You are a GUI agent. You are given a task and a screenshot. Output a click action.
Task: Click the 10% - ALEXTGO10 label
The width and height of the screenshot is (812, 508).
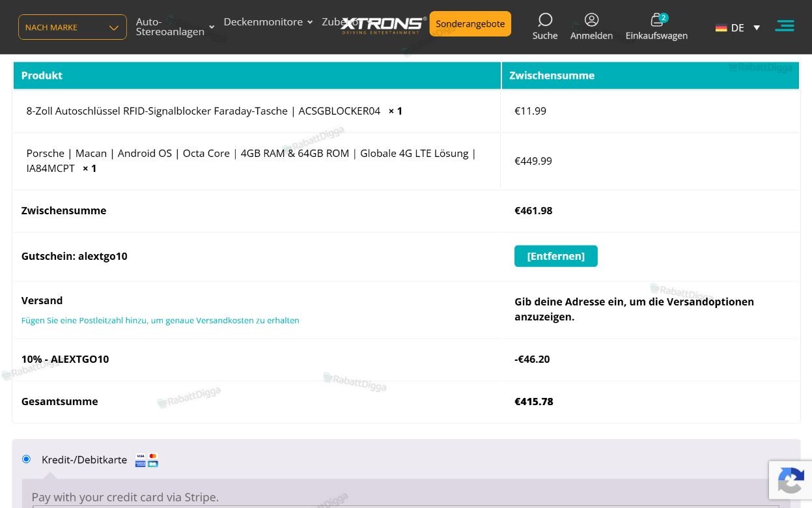pyautogui.click(x=65, y=359)
